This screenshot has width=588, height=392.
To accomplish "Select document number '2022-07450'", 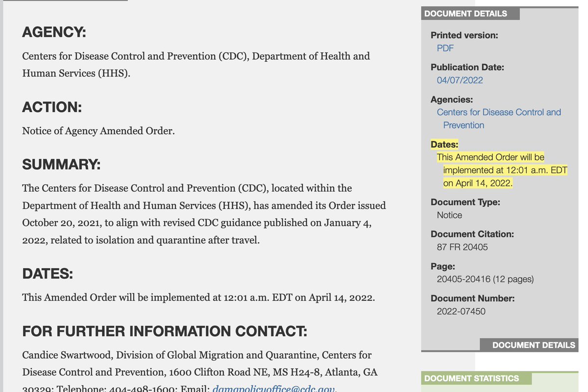I will [461, 311].
